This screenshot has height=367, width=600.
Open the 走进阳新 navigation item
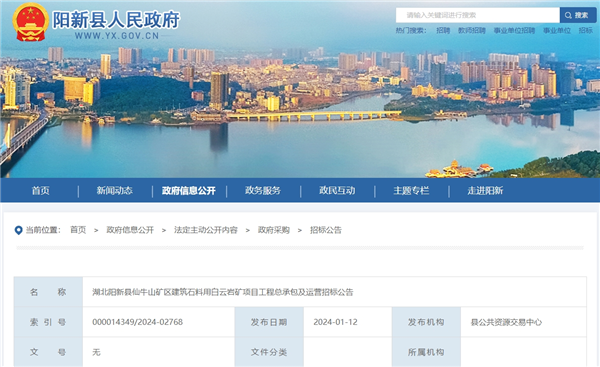tap(485, 191)
